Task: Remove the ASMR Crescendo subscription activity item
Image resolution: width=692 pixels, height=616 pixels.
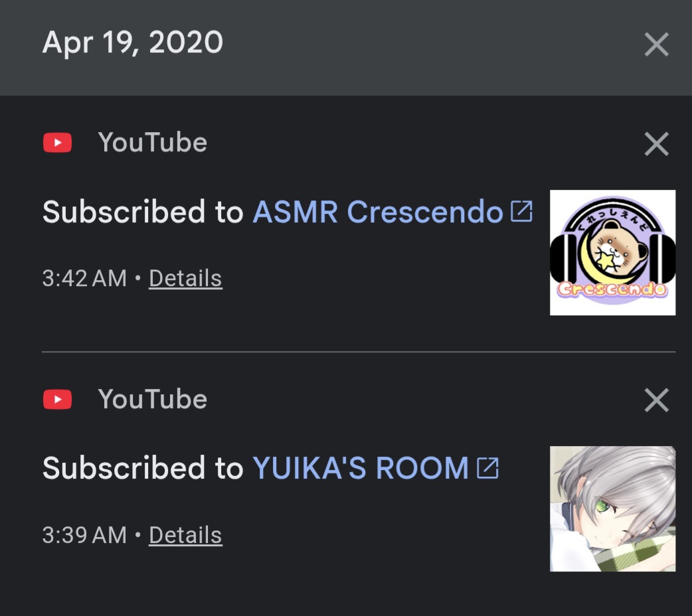Action: 657,144
